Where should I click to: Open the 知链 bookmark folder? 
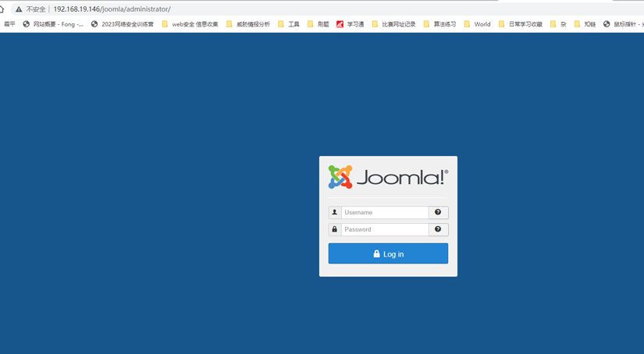click(585, 24)
